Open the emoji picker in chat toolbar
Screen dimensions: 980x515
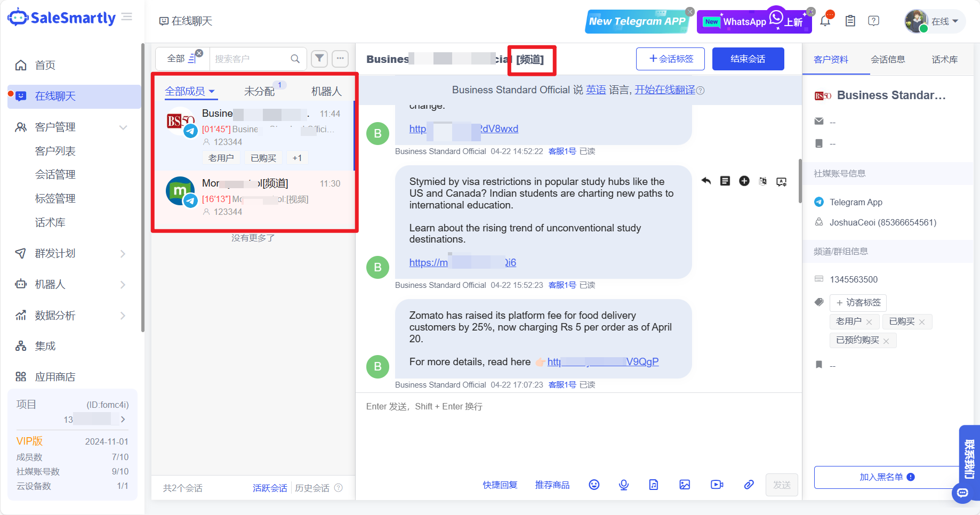pyautogui.click(x=594, y=485)
